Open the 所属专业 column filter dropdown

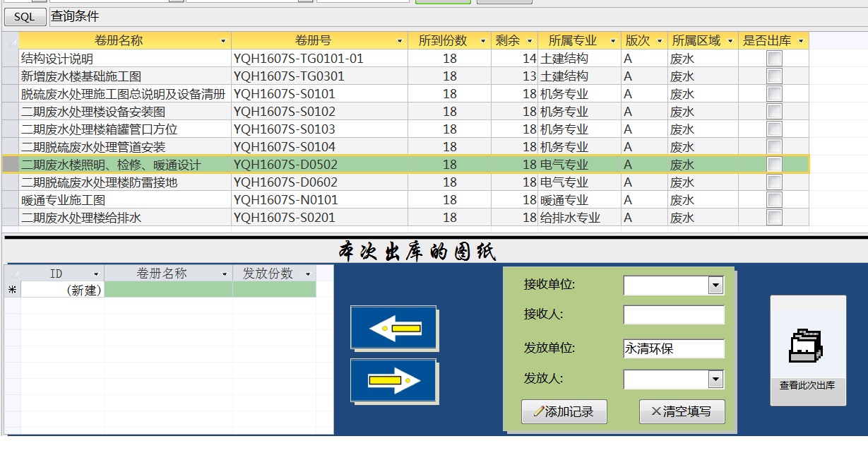[611, 41]
